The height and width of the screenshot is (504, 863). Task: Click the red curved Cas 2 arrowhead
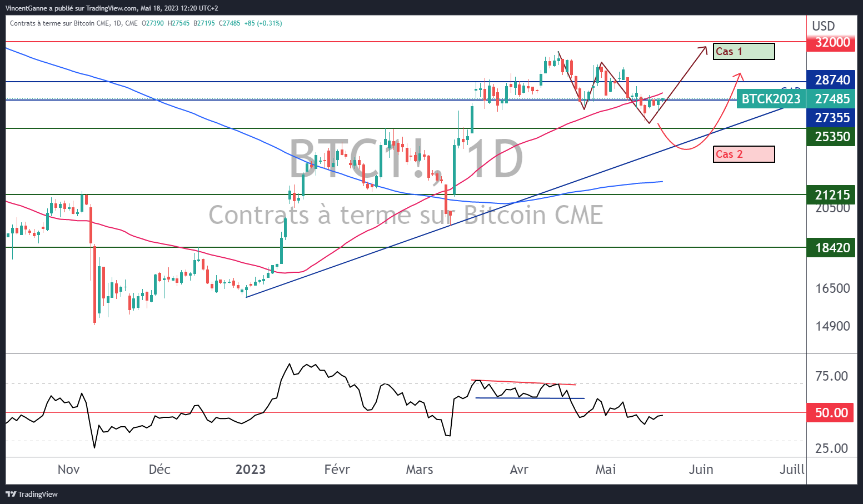coord(739,76)
